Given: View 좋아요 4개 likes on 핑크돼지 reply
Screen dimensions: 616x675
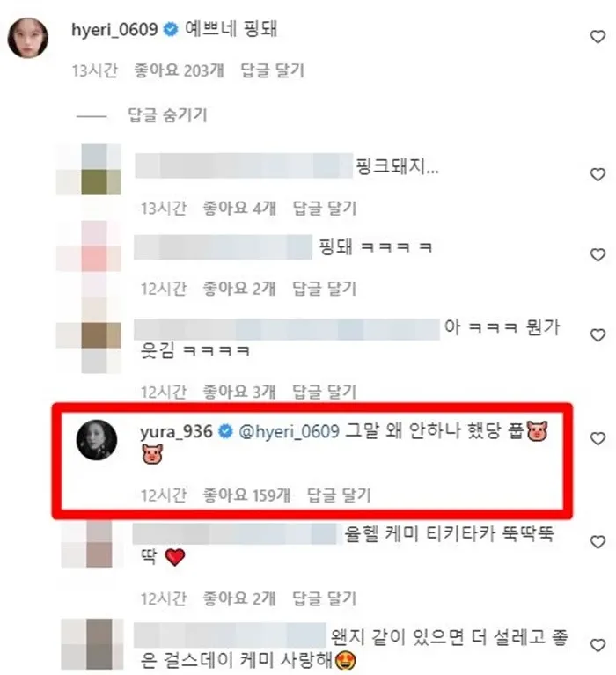Looking at the screenshot, I should click(x=238, y=209).
